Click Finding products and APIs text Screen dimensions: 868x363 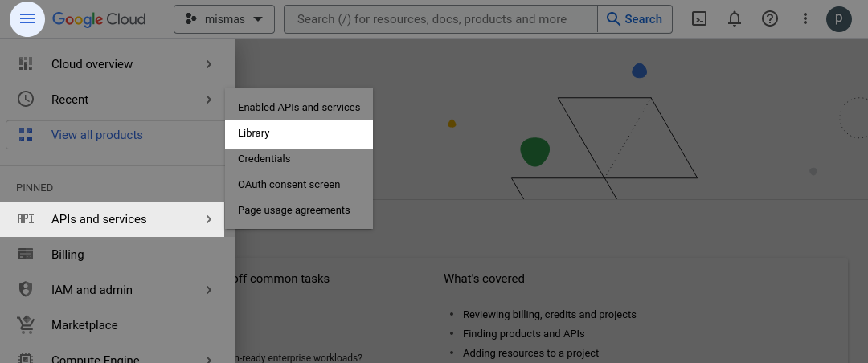click(524, 333)
